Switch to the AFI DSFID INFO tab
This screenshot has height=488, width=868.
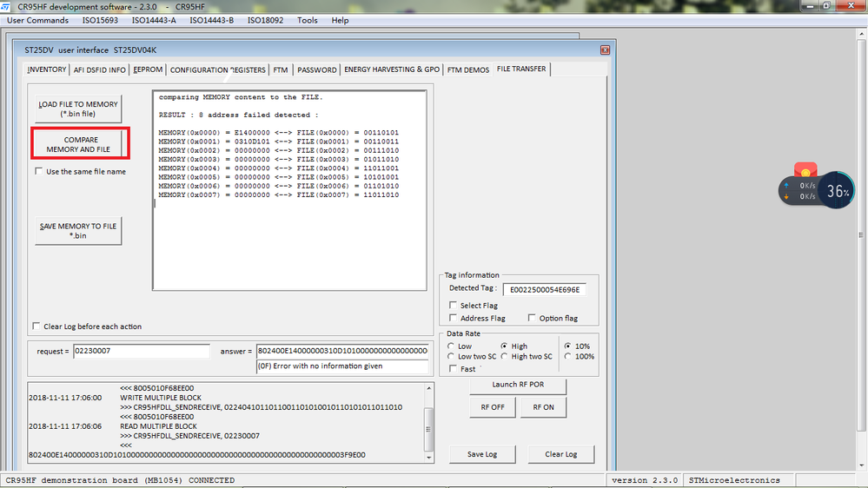click(x=100, y=69)
